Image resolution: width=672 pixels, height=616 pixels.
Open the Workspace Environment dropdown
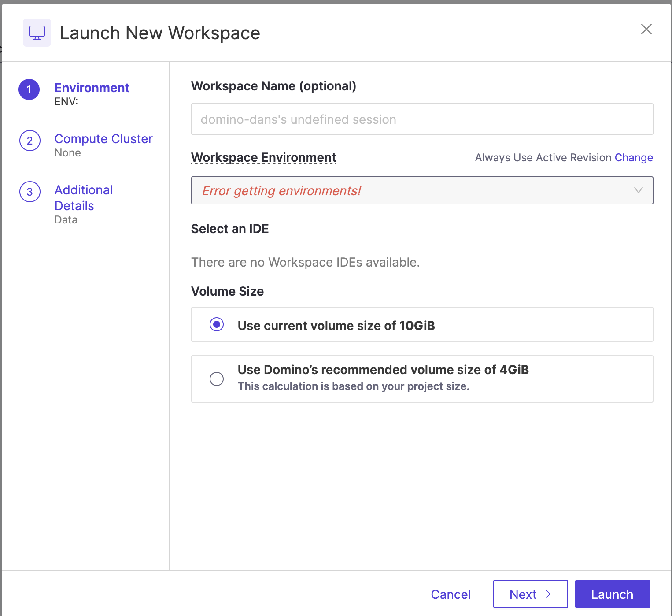(422, 190)
